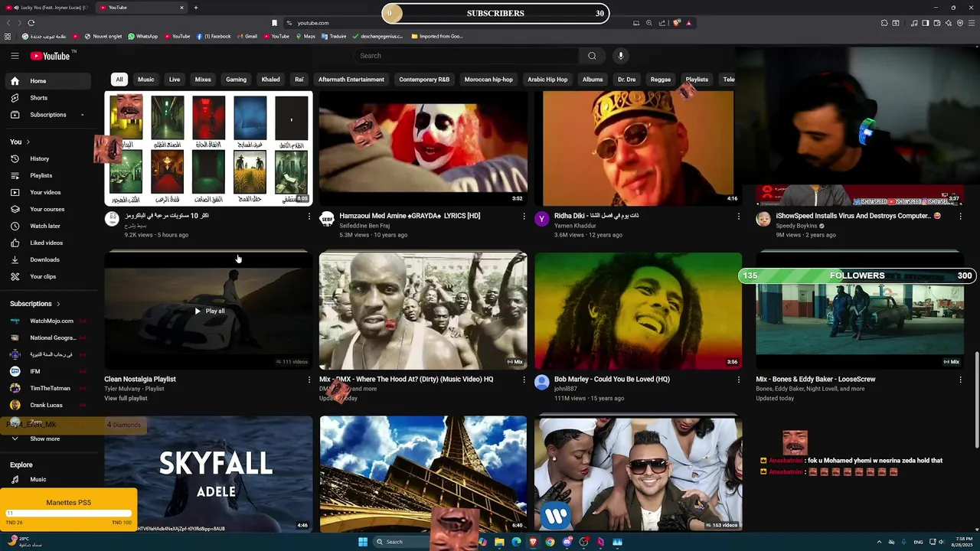The image size is (980, 551).
Task: Open the DMX Where The Hood At thumbnail
Action: pyautogui.click(x=423, y=311)
